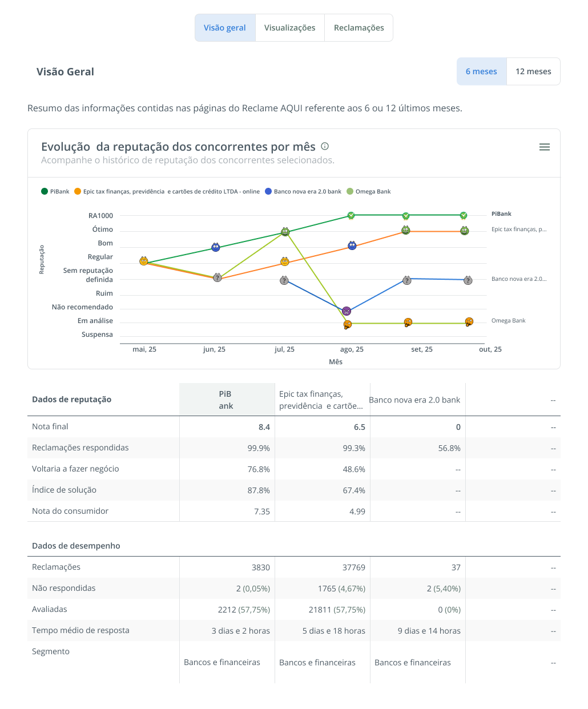Select the PiBank column header in the table

pos(227,400)
